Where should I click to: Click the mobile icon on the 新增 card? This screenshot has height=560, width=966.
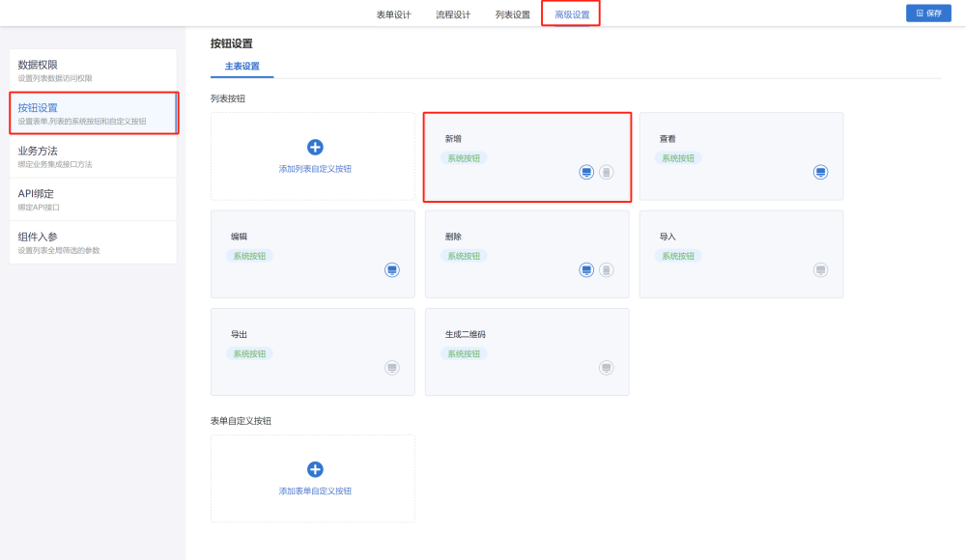tap(606, 172)
